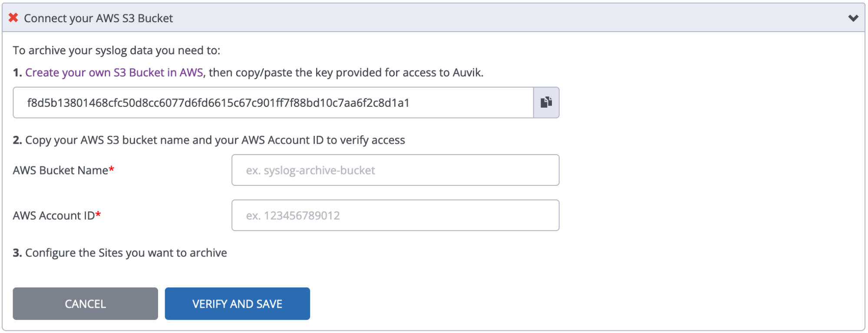
Task: Select the key text in the access key field
Action: tap(220, 102)
